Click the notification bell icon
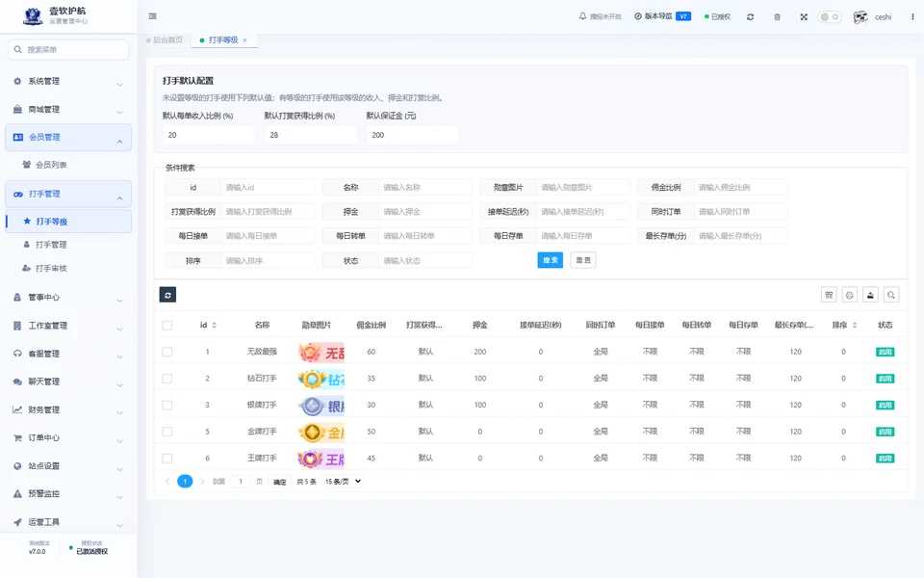This screenshot has width=924, height=578. 583,16
